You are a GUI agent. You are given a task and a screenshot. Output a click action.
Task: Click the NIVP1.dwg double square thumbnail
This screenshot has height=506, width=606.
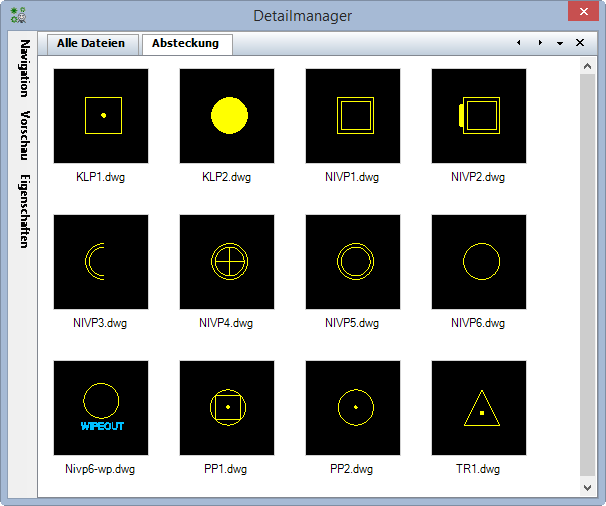(x=353, y=116)
